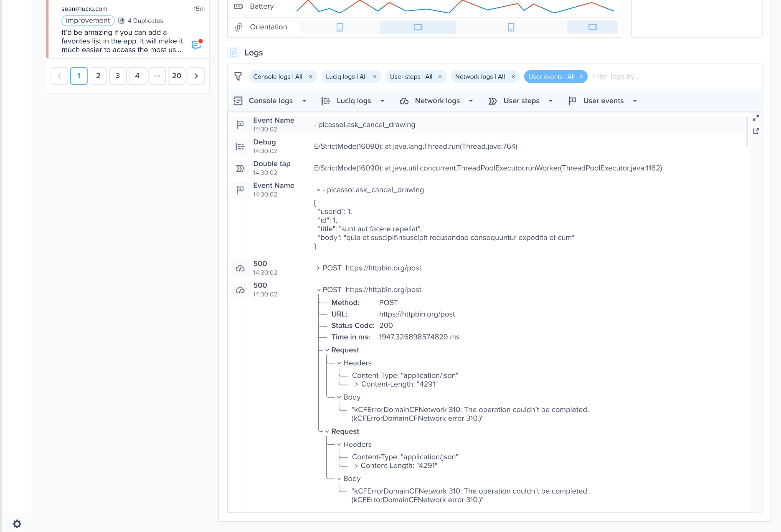This screenshot has height=532, width=781.
Task: Open the comment icon with red notification dot
Action: tap(196, 45)
